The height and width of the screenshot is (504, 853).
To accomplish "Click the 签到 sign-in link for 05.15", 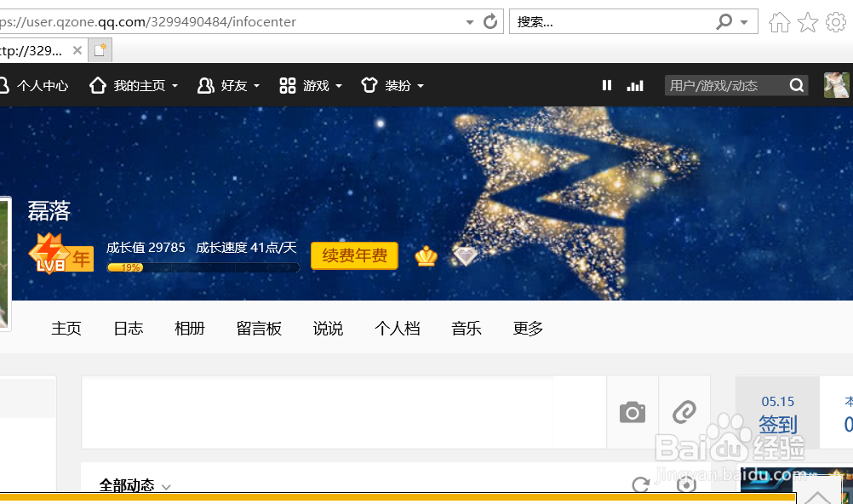I will pyautogui.click(x=777, y=424).
